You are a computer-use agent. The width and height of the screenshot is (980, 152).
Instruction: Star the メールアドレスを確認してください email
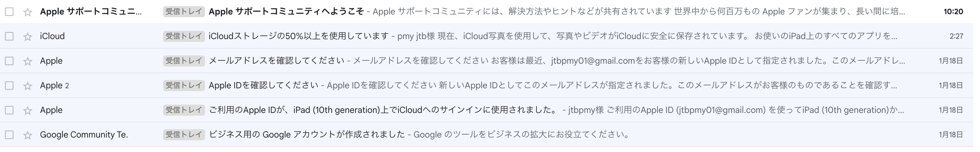[x=27, y=61]
